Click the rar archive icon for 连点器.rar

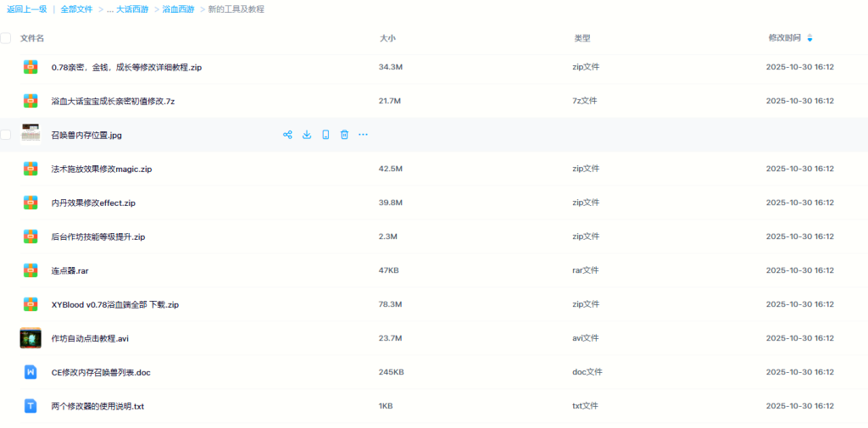click(x=31, y=270)
